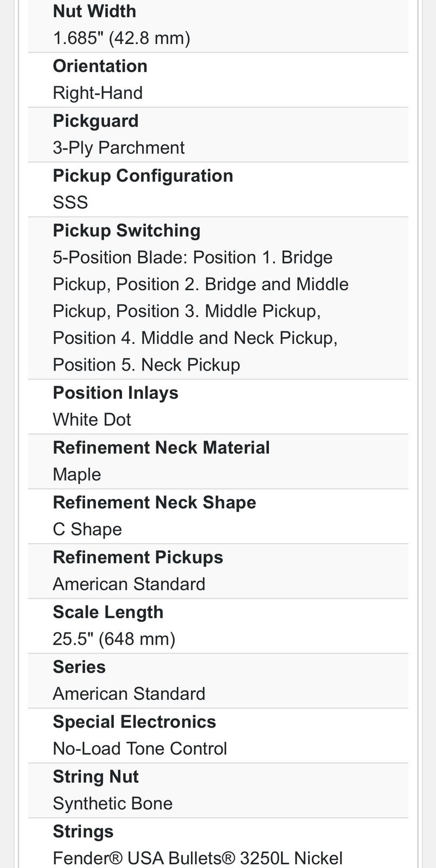This screenshot has width=436, height=868.
Task: Click the SSS configuration value
Action: tap(70, 203)
